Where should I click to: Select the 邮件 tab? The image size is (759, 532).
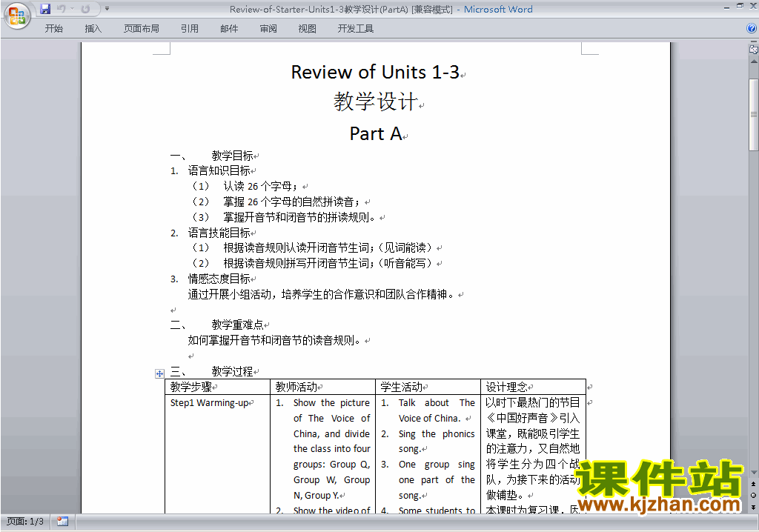(229, 29)
